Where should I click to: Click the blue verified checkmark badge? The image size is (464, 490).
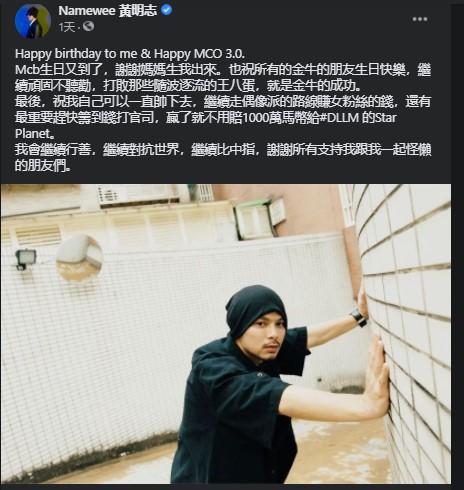point(167,10)
